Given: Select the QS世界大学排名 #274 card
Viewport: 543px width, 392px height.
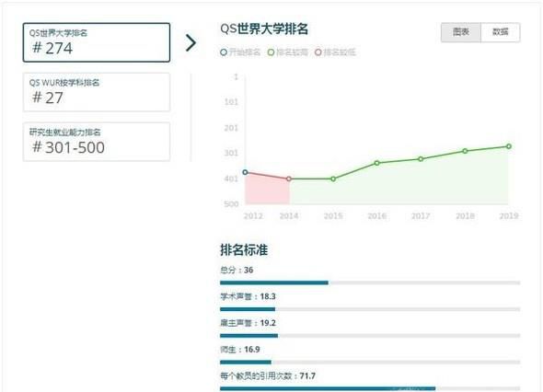Looking at the screenshot, I should (x=97, y=42).
